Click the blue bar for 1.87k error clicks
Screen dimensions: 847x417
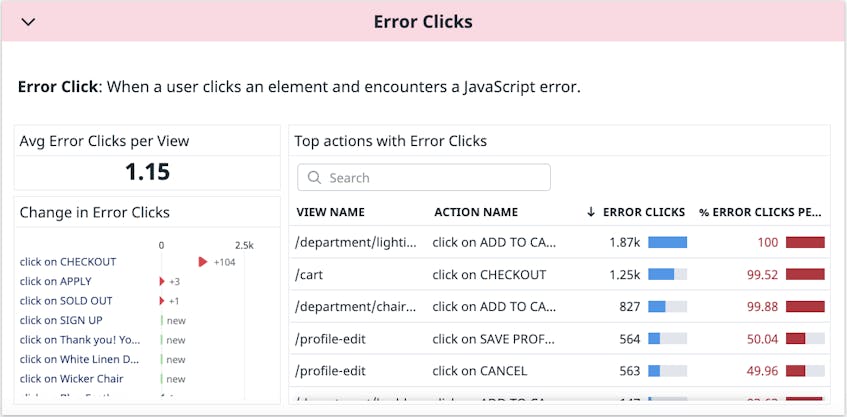[x=667, y=243]
